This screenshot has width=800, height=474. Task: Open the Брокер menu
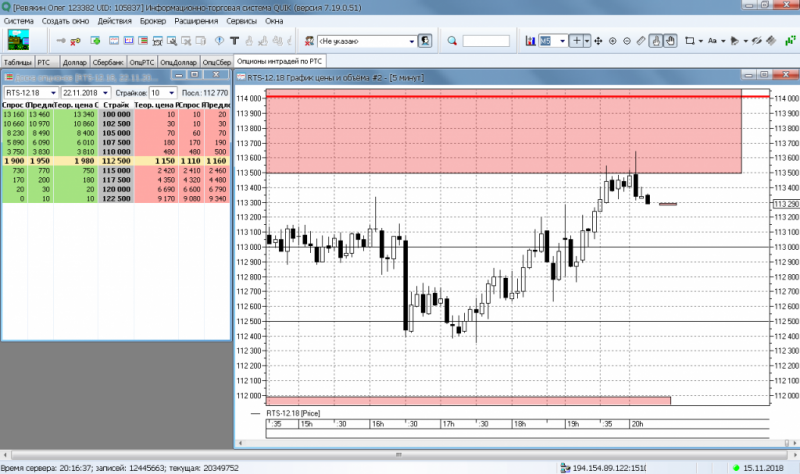coord(153,21)
